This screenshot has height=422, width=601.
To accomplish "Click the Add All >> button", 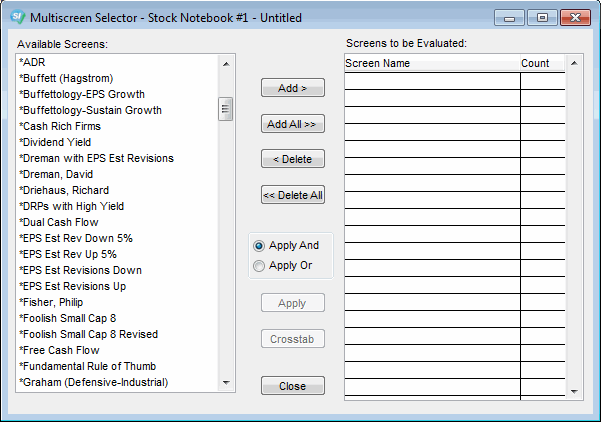I will [x=292, y=124].
